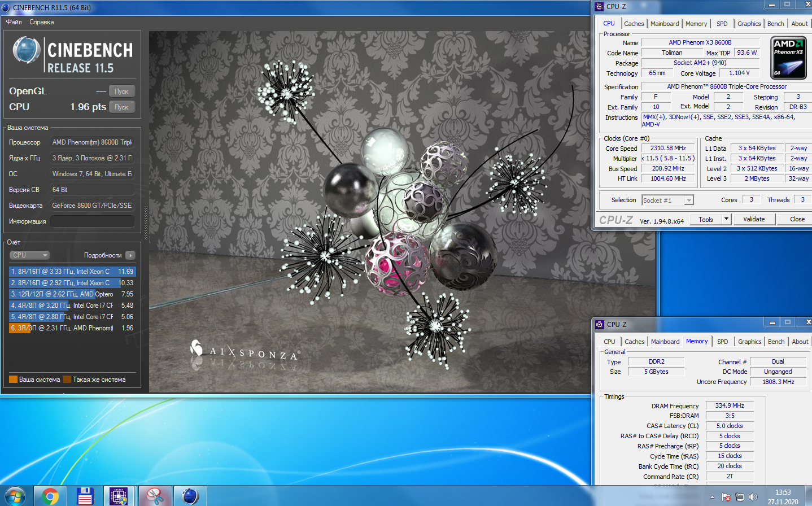Select the Core i7 row scoring 5.48
This screenshot has height=506, width=812.
[x=72, y=306]
